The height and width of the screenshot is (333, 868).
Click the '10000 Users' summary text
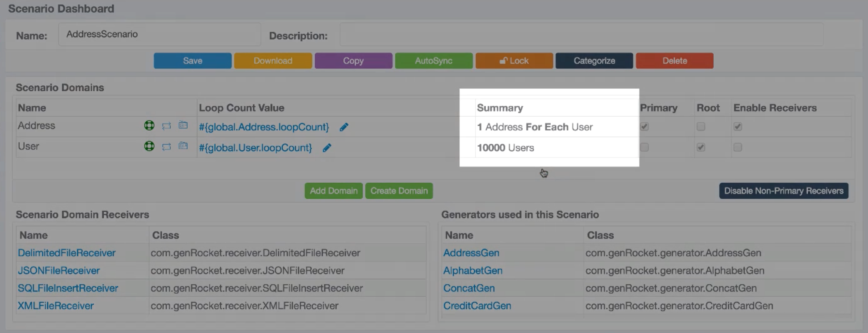(506, 148)
